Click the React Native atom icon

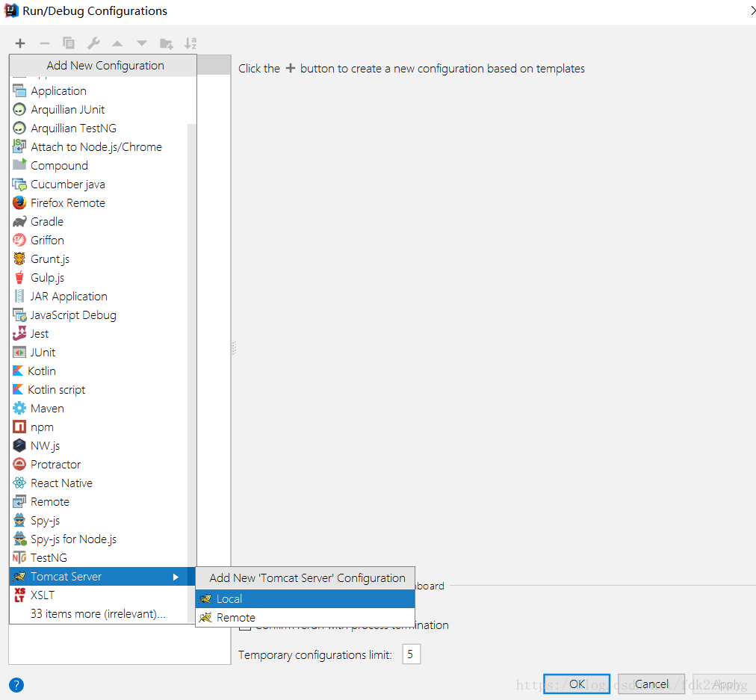pos(19,483)
